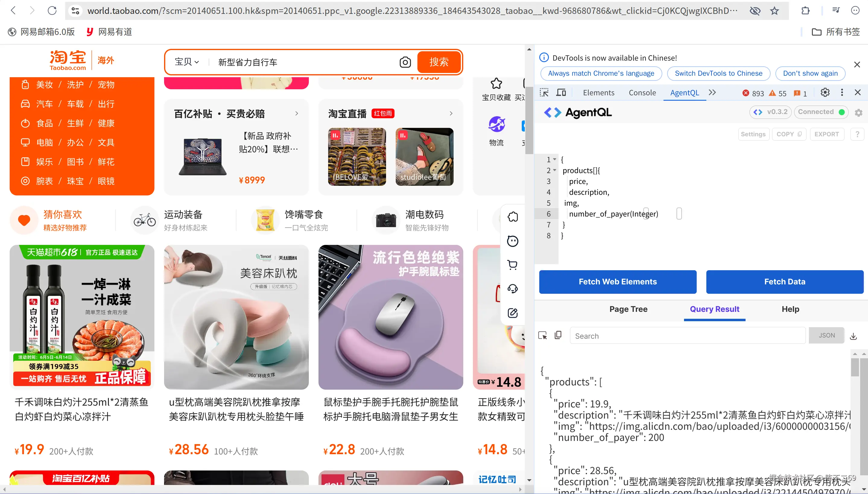Toggle the Connected status indicator

(821, 112)
